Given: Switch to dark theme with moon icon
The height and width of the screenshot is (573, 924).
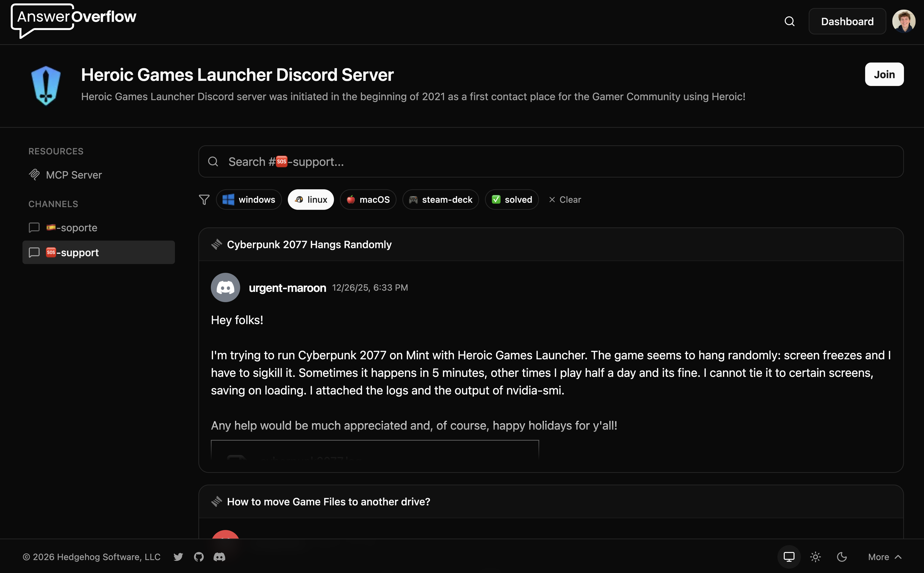Looking at the screenshot, I should pos(842,557).
